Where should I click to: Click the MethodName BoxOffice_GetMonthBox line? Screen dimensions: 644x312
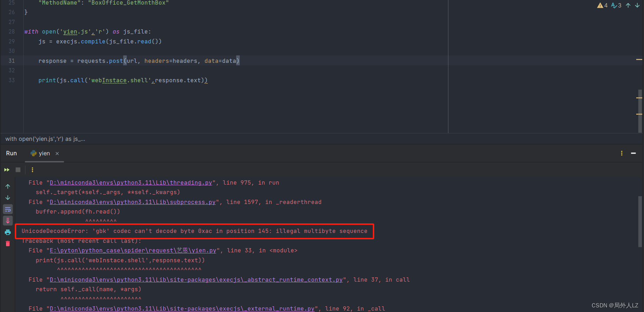click(103, 3)
